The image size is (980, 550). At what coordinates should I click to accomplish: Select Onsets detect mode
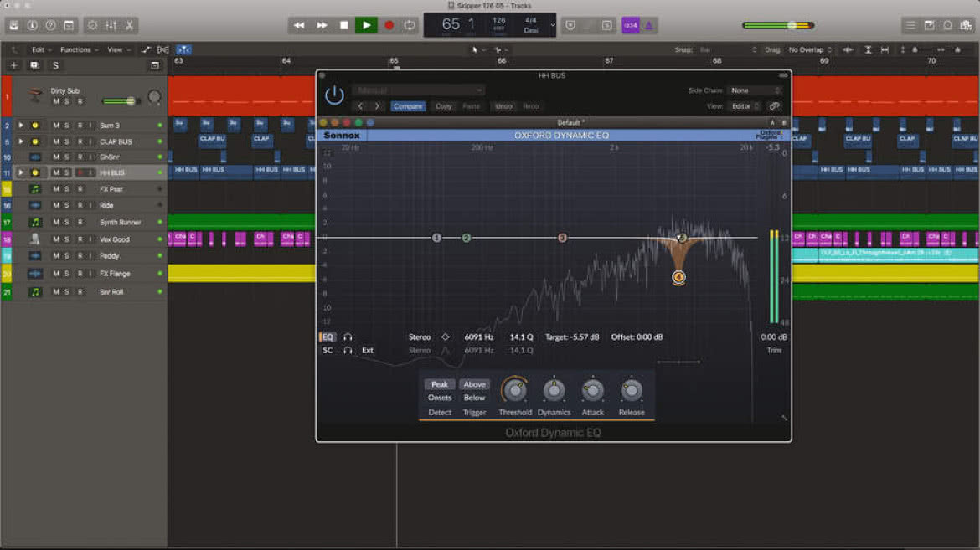(440, 398)
